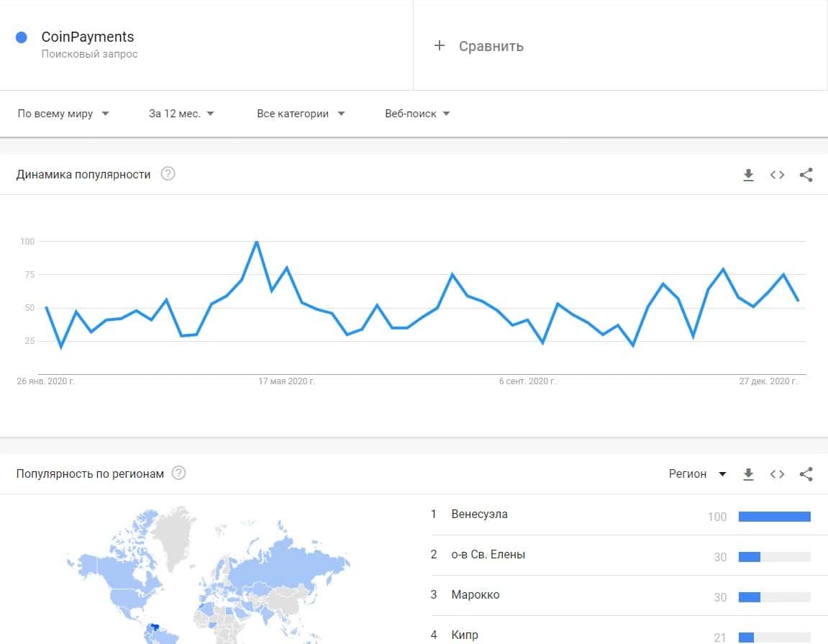
Task: Open help for Динамика популярности
Action: (x=168, y=174)
